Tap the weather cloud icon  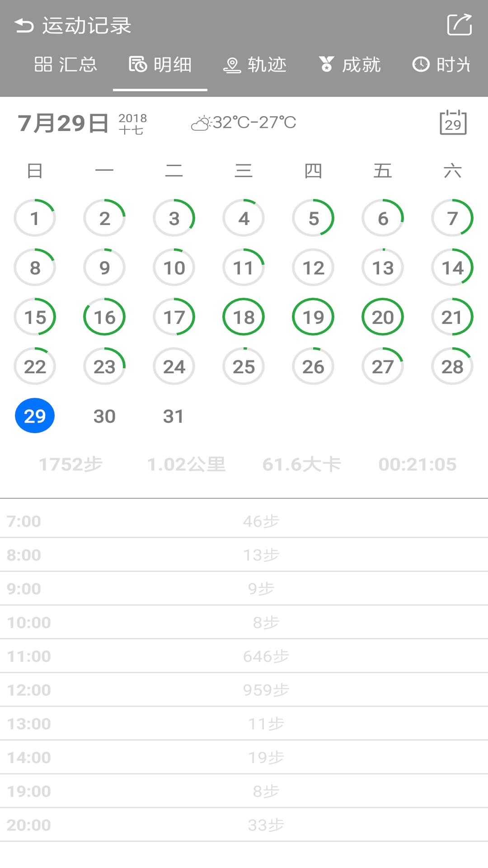pyautogui.click(x=201, y=123)
